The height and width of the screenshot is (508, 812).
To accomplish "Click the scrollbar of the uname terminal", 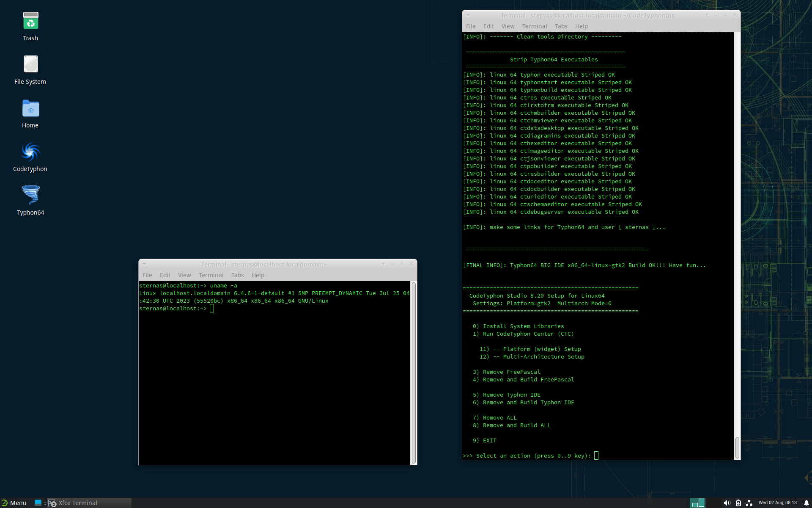I will (x=414, y=373).
